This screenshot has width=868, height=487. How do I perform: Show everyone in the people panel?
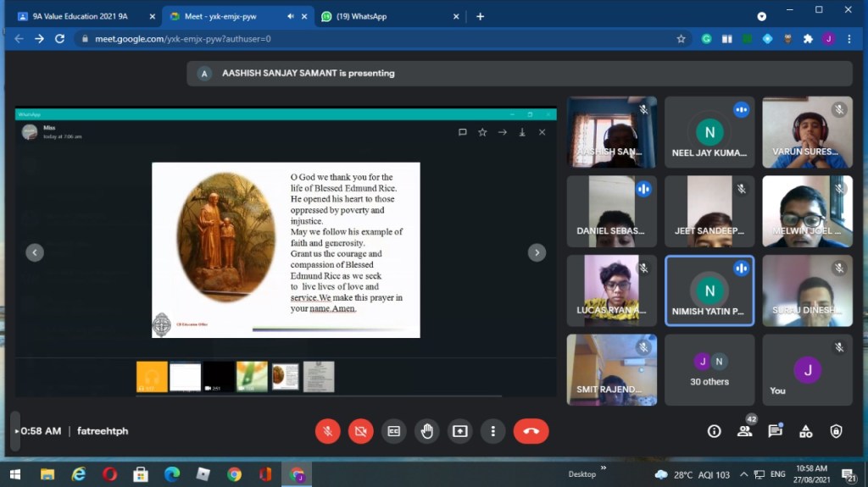click(x=744, y=431)
